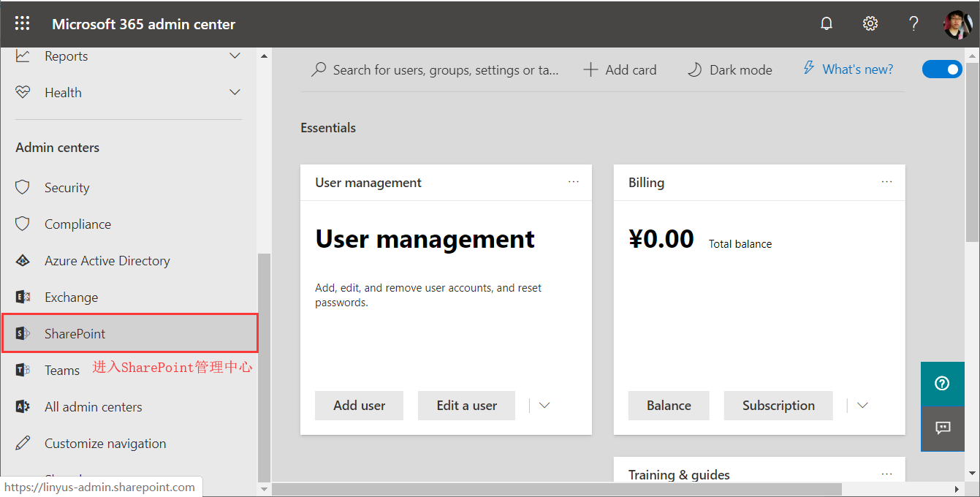This screenshot has height=497, width=980.
Task: Click the Reports chart icon
Action: tap(23, 56)
